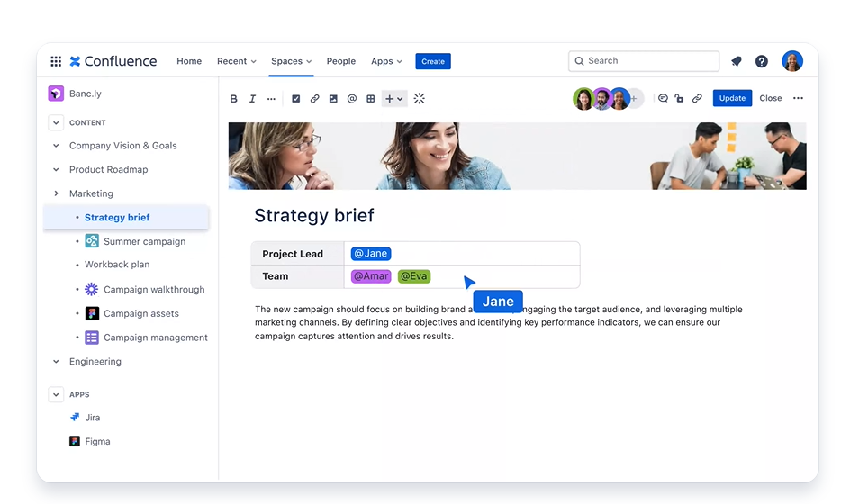Open the app switcher grid
This screenshot has width=841, height=504.
[x=56, y=61]
